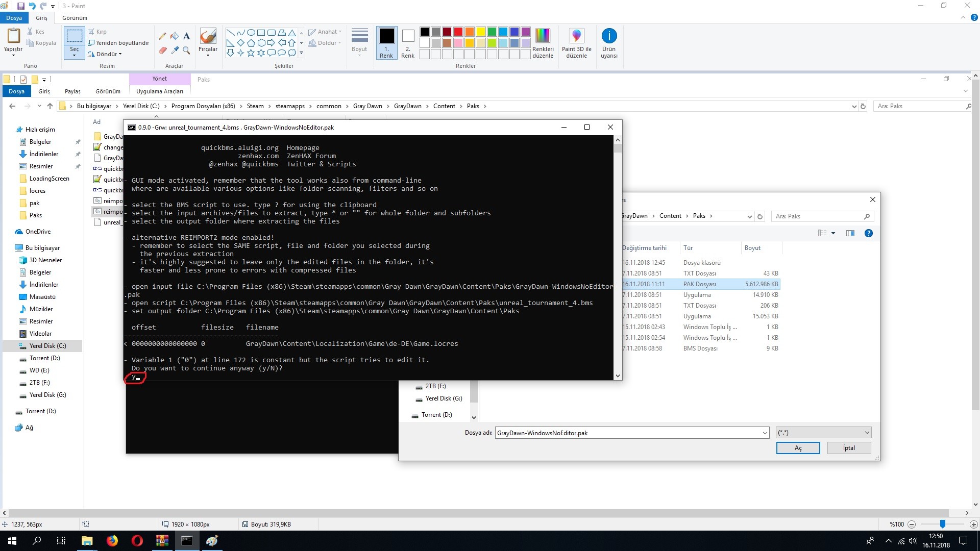Image resolution: width=980 pixels, height=551 pixels.
Task: Click the back arrow in Explorer
Action: [x=12, y=106]
